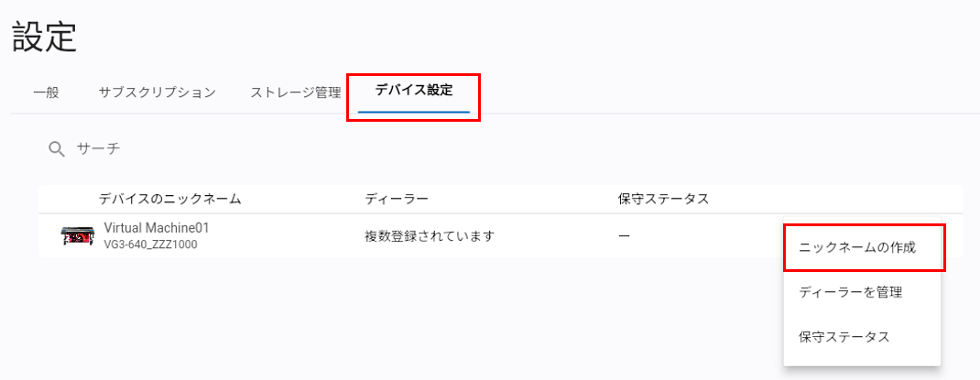Click the dash in the maintenance status cell
The width and height of the screenshot is (980, 380).
624,236
